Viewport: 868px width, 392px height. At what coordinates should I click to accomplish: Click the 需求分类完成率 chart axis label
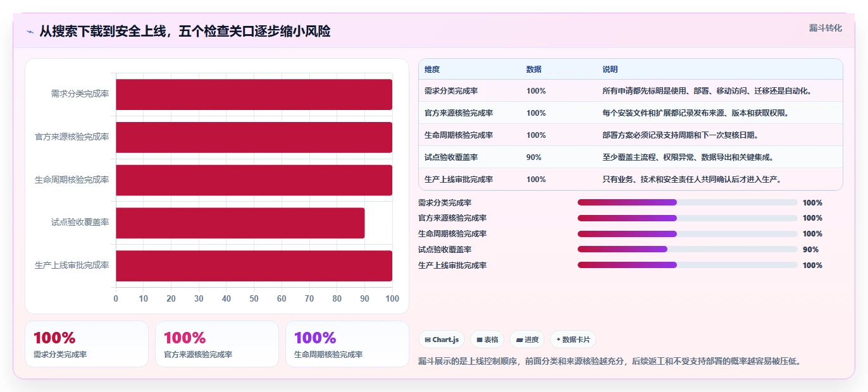(x=80, y=94)
